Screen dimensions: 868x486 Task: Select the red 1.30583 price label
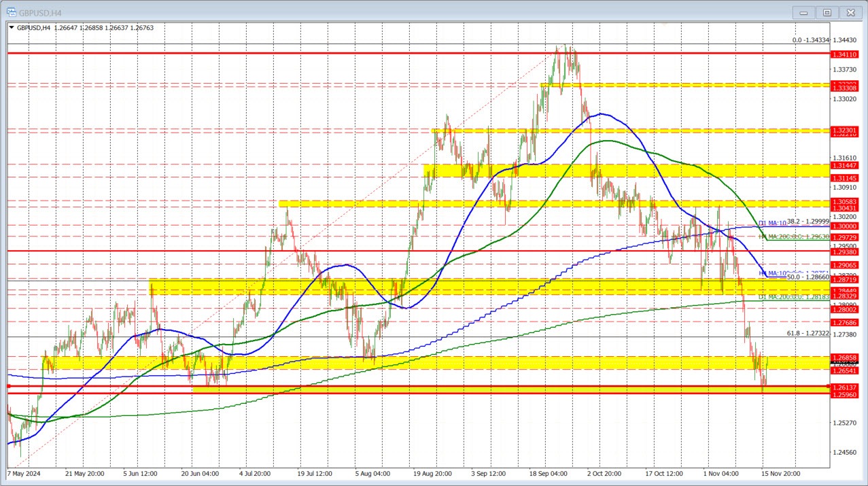tap(846, 202)
